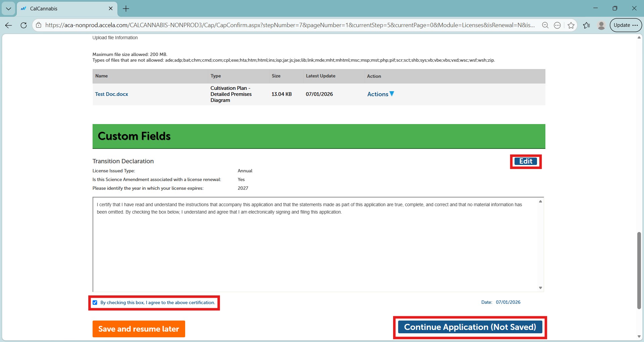Click the Size column header
This screenshot has width=644, height=342.
tap(276, 76)
